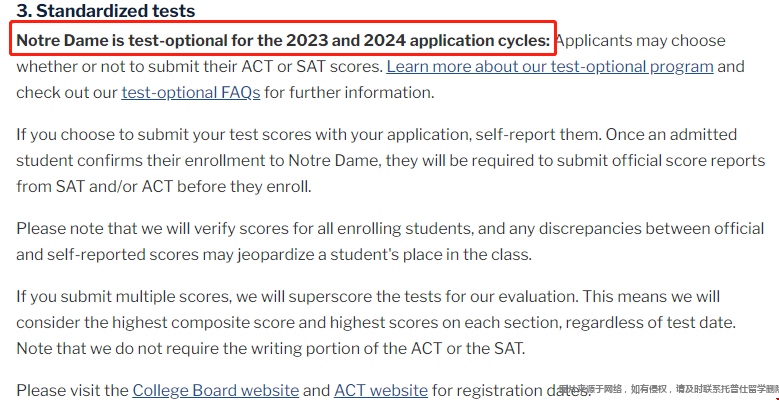This screenshot has height=400, width=779.
Task: Click the text 'Applicants may choose'
Action: pos(640,41)
